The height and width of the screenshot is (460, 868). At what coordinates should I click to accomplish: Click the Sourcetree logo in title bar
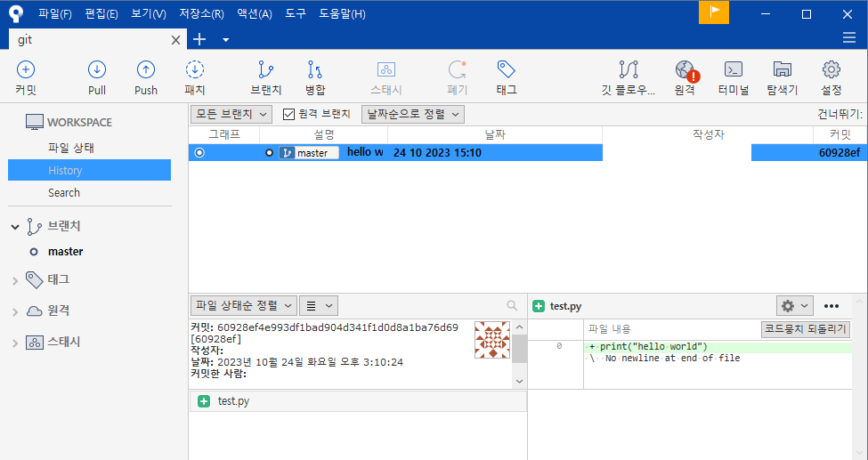pos(16,13)
